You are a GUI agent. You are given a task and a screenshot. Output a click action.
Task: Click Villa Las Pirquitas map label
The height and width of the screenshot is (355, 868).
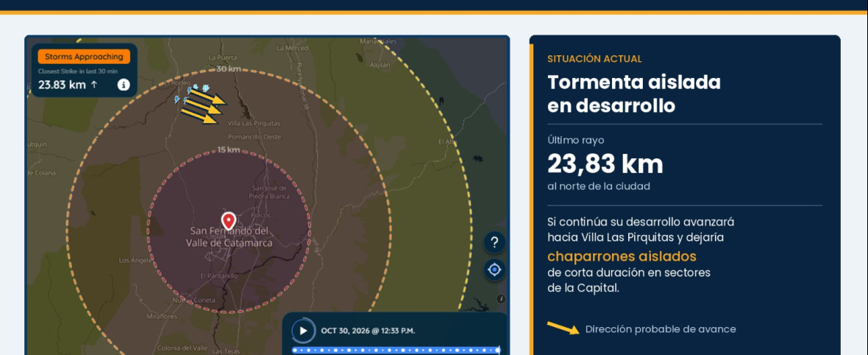[x=254, y=123]
